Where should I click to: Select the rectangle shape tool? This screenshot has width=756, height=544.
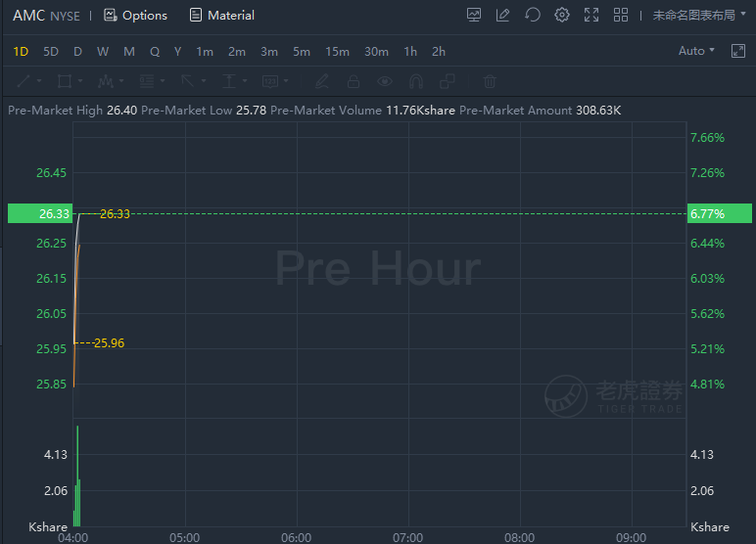[64, 81]
